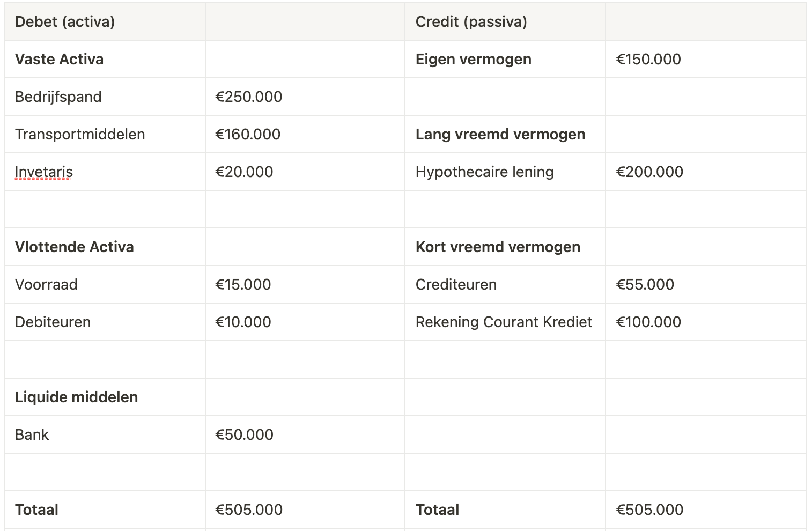This screenshot has height=531, width=812.
Task: Select the 'Vlottende Activa' heading cell
Action: coord(74,247)
